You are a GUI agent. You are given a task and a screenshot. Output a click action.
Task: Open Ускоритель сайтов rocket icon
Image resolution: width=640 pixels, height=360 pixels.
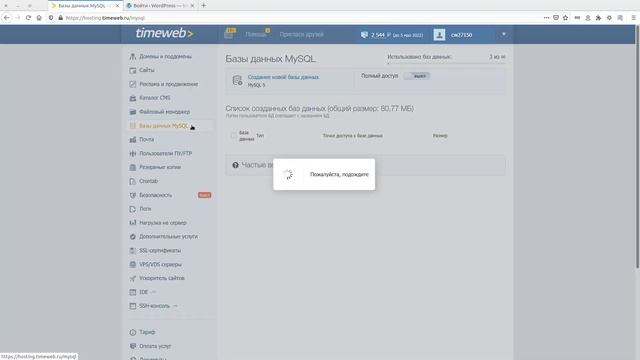[x=133, y=278]
